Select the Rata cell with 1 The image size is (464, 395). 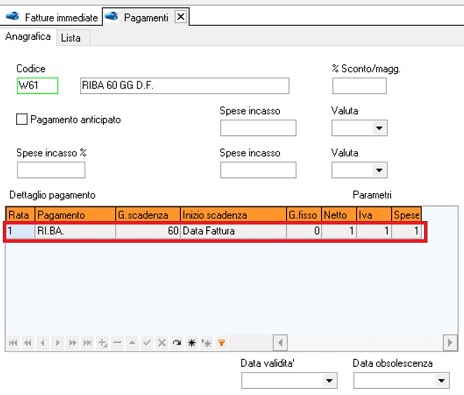point(20,231)
